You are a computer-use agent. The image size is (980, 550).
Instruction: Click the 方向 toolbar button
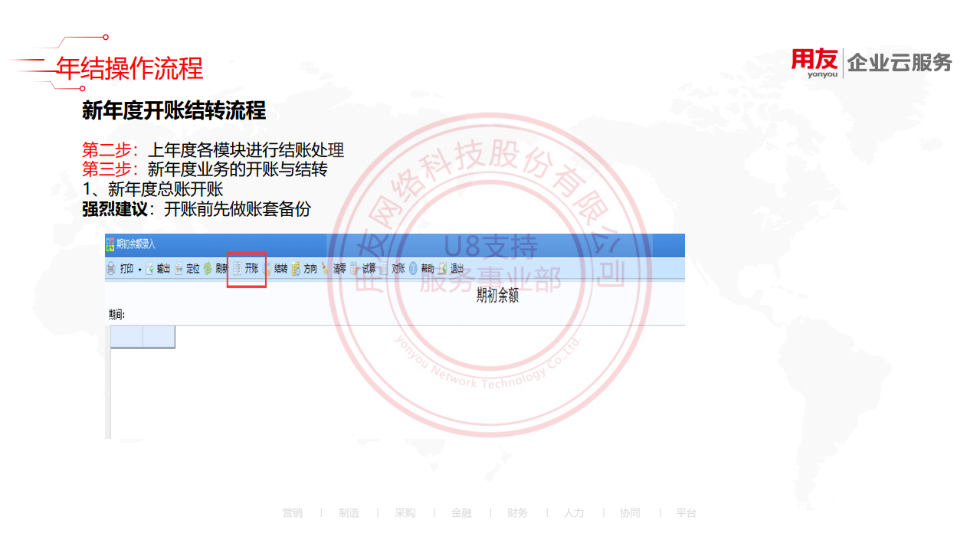click(303, 269)
